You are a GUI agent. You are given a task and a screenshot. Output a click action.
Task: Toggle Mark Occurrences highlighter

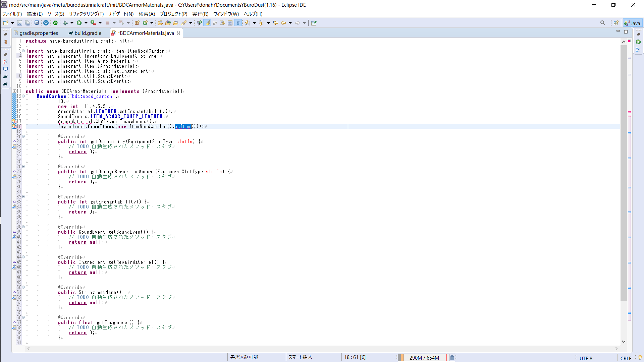(x=207, y=23)
